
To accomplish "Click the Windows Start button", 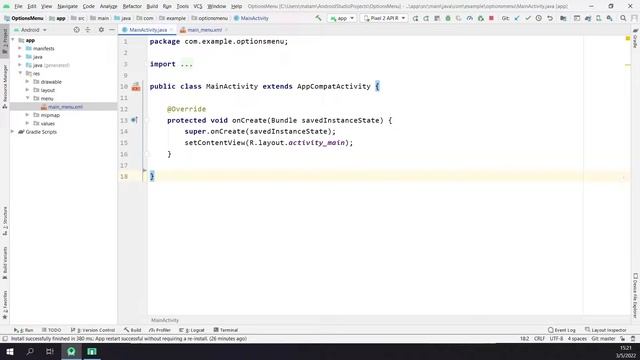I will [x=10, y=351].
